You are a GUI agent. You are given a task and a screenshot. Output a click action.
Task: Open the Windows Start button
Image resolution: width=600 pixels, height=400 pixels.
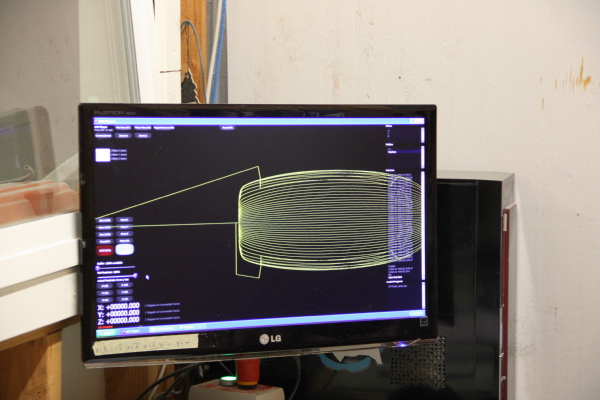click(x=106, y=333)
